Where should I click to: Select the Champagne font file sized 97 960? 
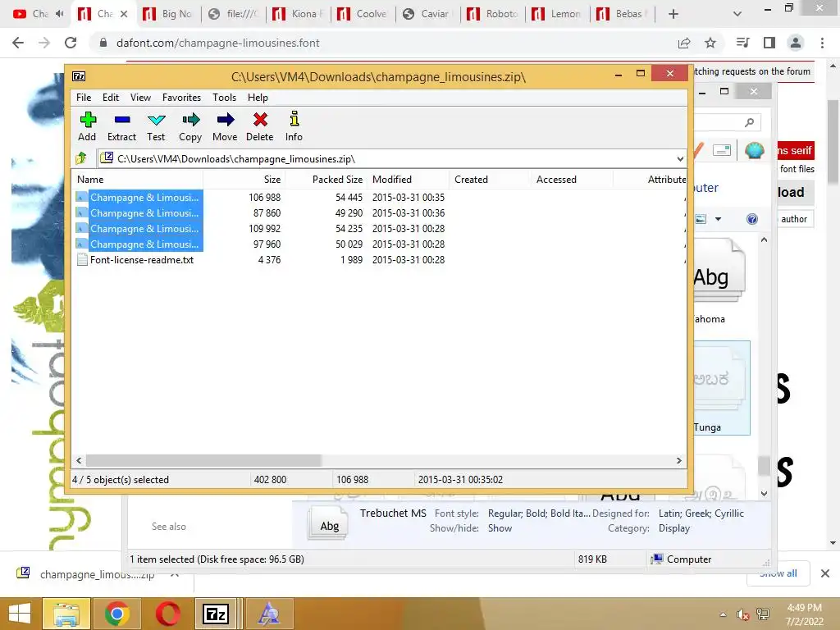click(139, 244)
